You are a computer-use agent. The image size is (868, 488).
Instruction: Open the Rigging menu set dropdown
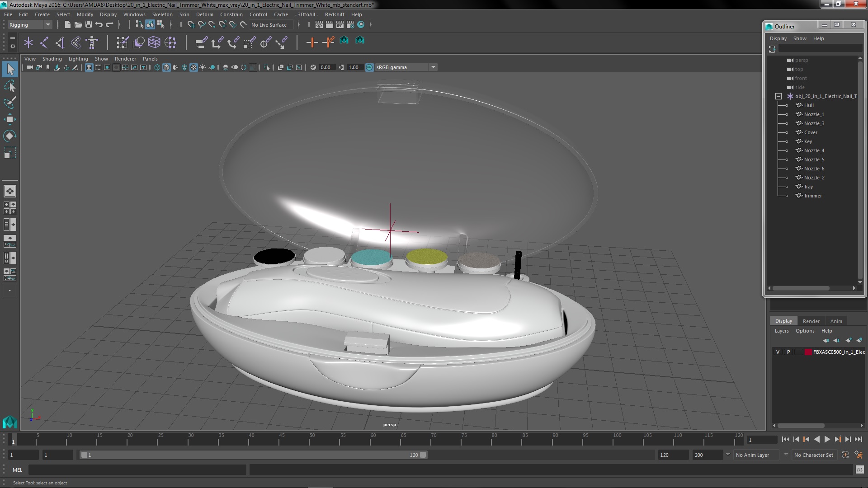point(30,25)
